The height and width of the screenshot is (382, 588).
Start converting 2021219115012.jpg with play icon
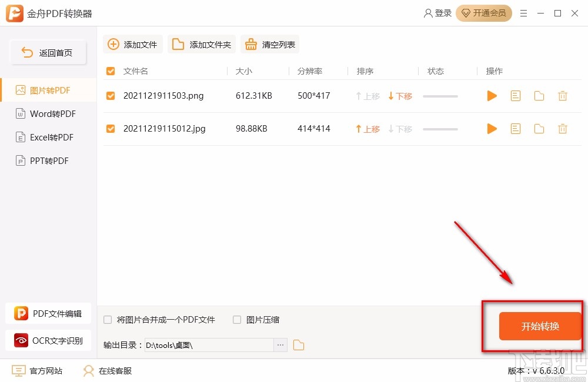coord(492,129)
